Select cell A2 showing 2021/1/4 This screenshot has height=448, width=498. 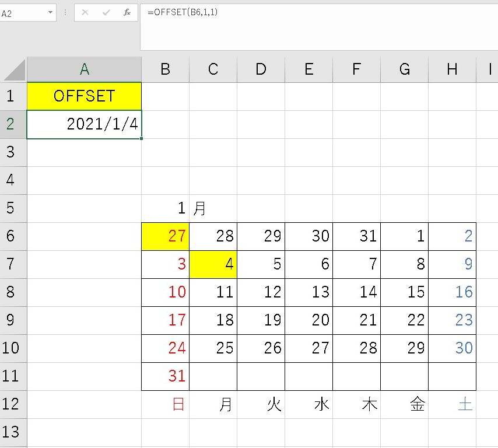[x=84, y=124]
